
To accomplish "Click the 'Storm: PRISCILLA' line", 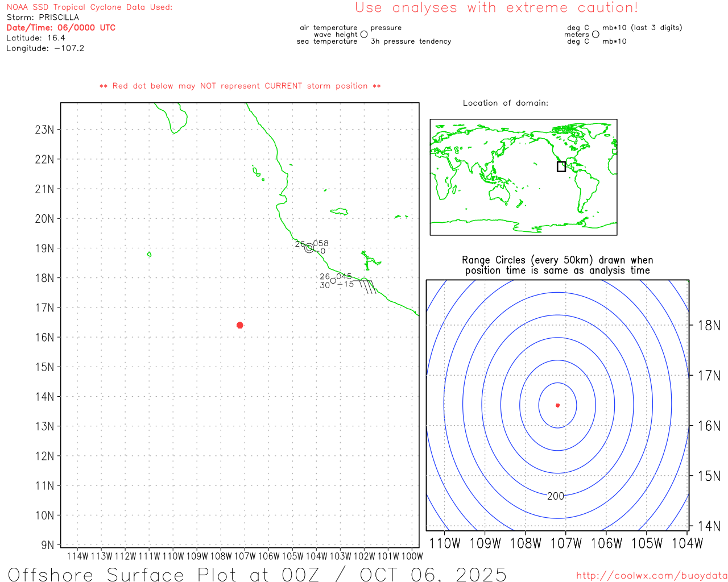I will pyautogui.click(x=43, y=17).
